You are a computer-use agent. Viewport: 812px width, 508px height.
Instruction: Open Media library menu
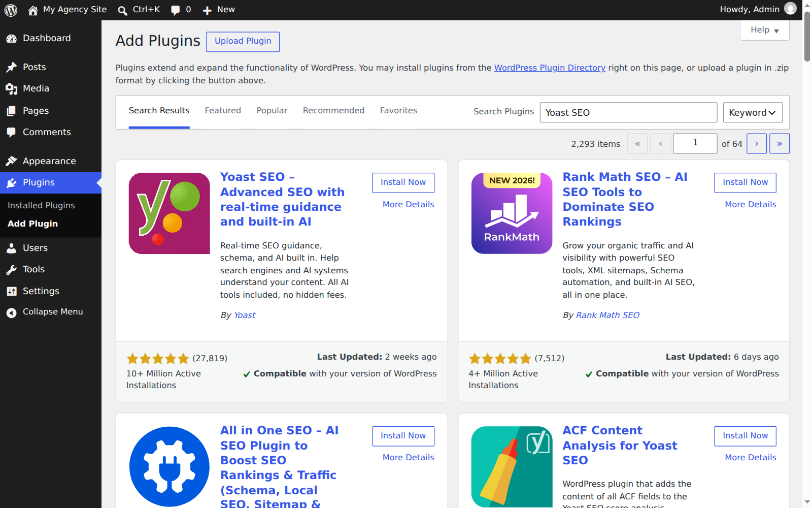(51, 88)
